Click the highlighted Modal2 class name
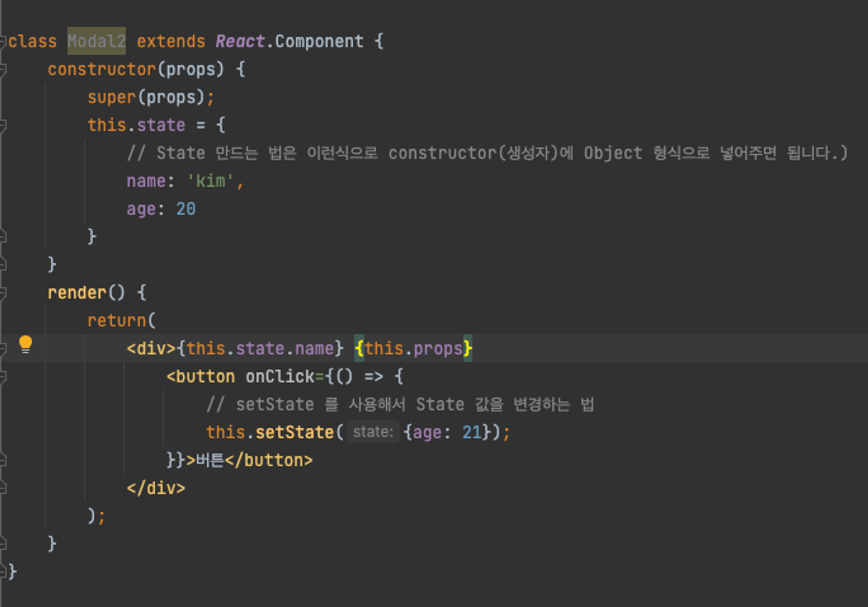This screenshot has height=607, width=868. (x=96, y=41)
